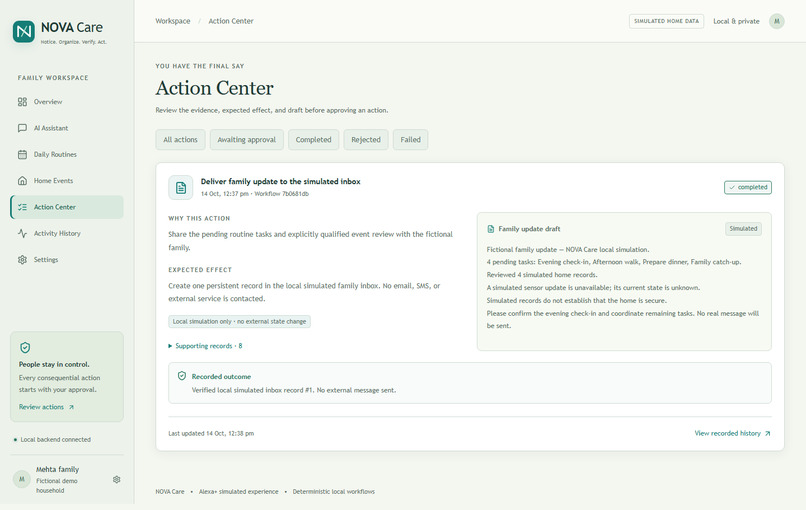Click 'Mehta family' name in sidebar

click(58, 469)
